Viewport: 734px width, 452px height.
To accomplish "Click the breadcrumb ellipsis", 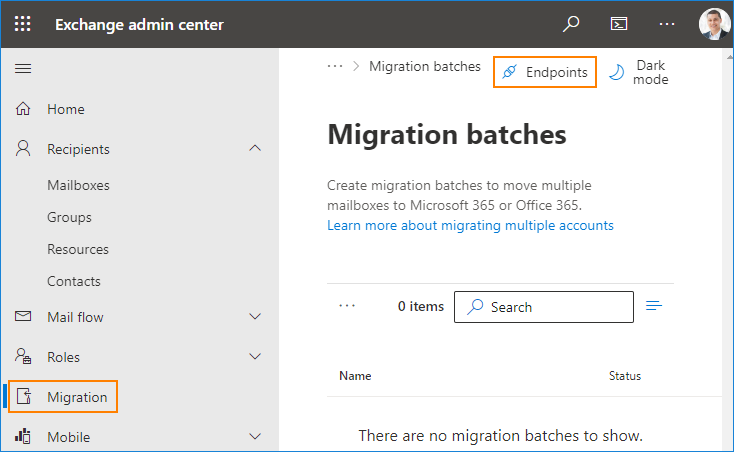I will (335, 66).
